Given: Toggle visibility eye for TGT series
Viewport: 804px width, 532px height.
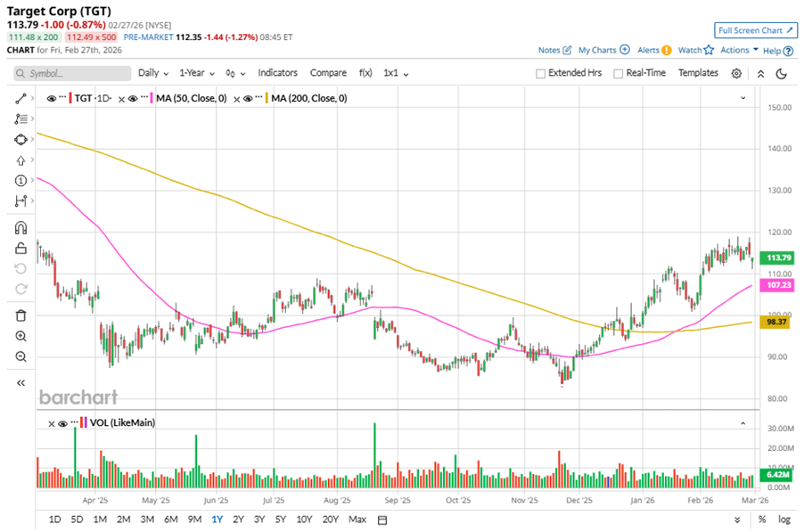Looking at the screenshot, I should coord(52,98).
